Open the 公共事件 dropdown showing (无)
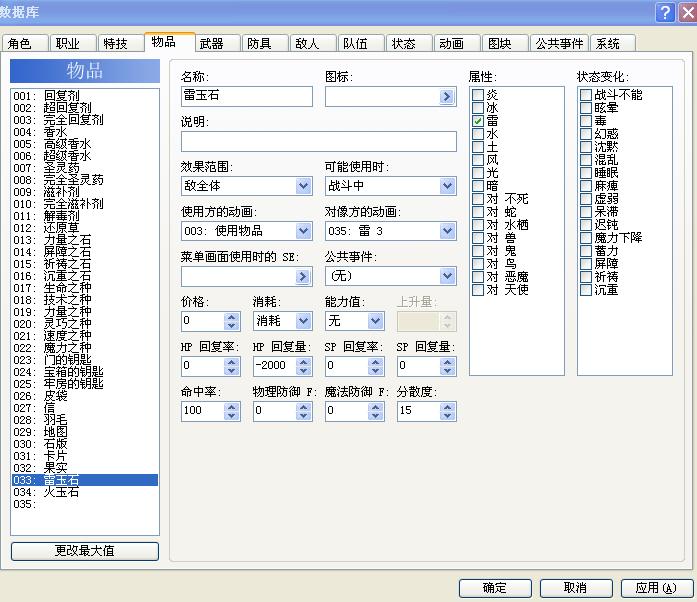This screenshot has height=602, width=697. tap(391, 276)
